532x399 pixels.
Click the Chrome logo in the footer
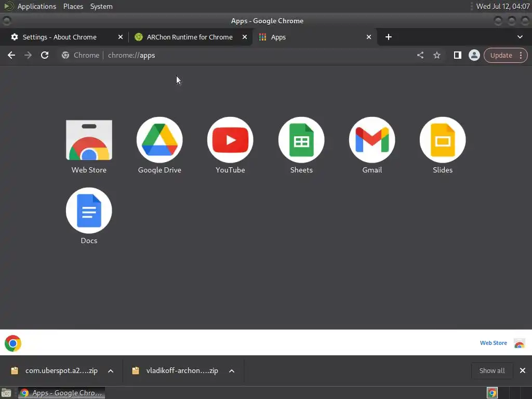[x=13, y=343]
